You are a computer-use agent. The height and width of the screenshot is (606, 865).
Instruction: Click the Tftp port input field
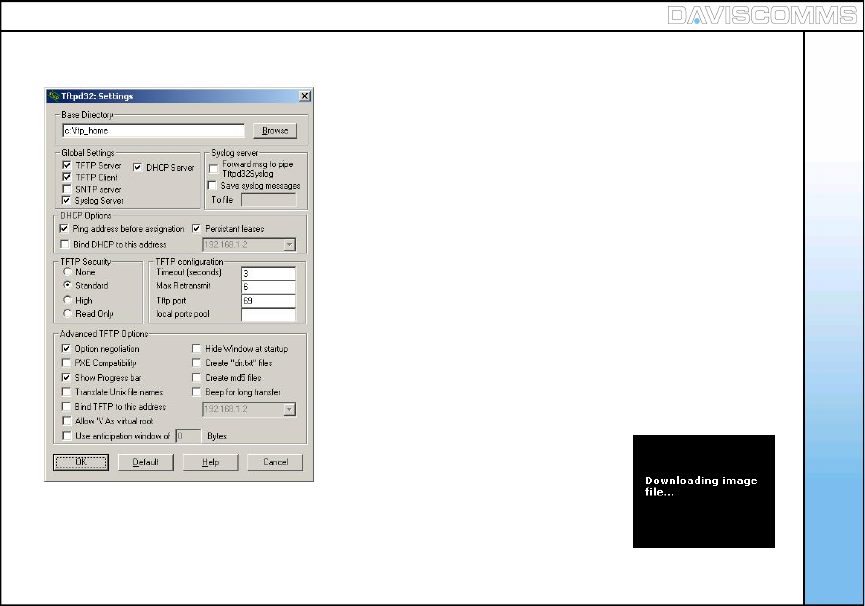pyautogui.click(x=268, y=300)
